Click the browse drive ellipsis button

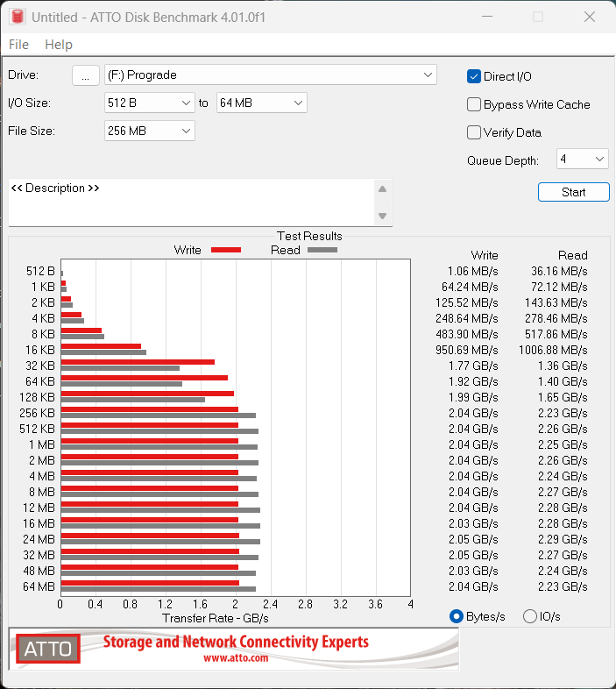tap(85, 75)
